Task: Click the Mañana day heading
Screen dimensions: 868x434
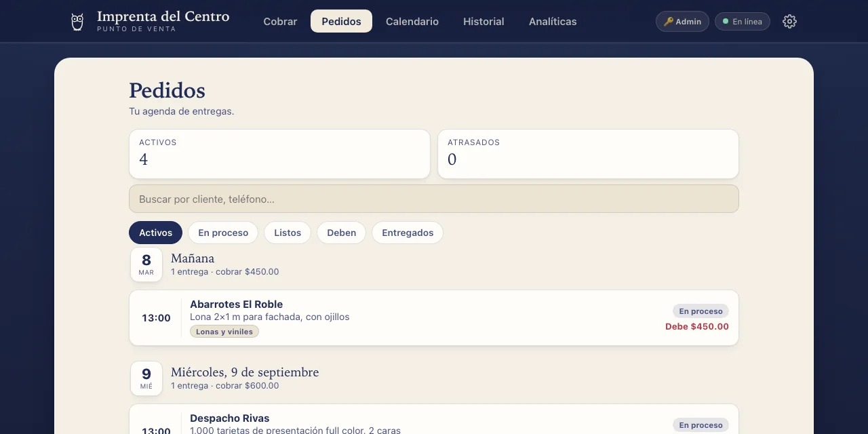Action: (193, 258)
